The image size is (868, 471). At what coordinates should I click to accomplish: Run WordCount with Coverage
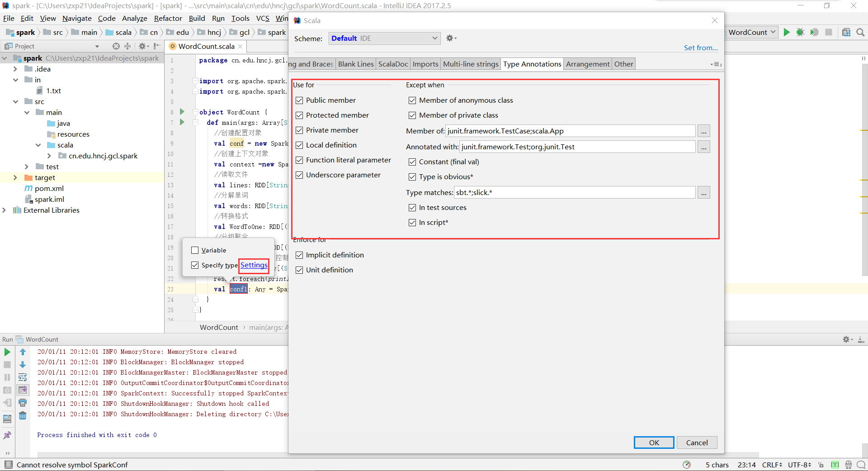coord(814,32)
